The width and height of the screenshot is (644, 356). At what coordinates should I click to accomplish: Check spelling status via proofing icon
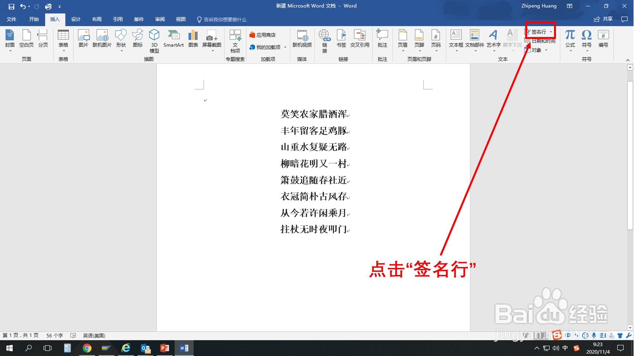click(73, 335)
